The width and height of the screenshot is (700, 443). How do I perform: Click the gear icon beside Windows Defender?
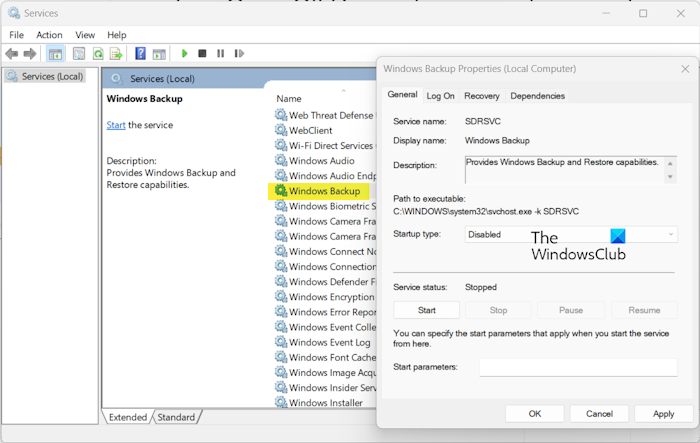pyautogui.click(x=281, y=281)
